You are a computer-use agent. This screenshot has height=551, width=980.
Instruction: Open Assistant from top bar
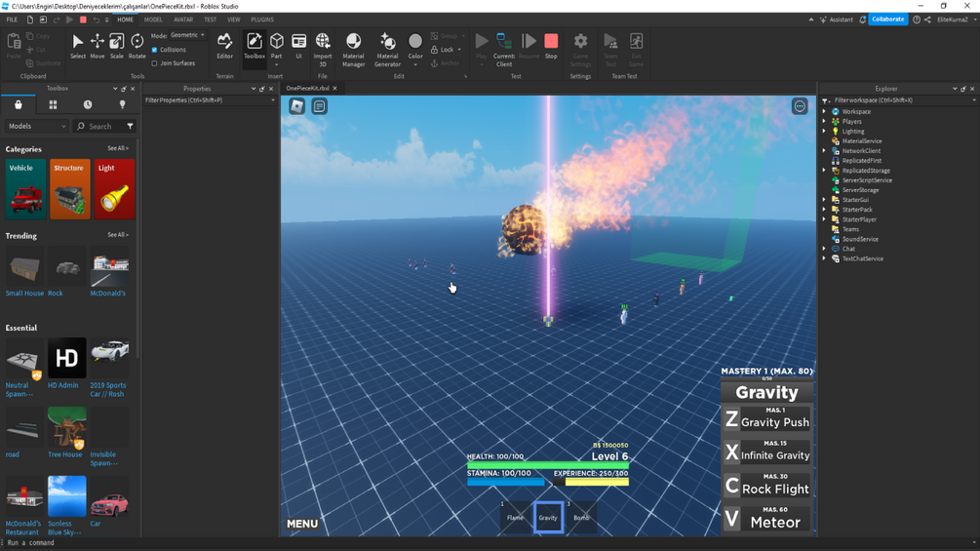pos(837,20)
